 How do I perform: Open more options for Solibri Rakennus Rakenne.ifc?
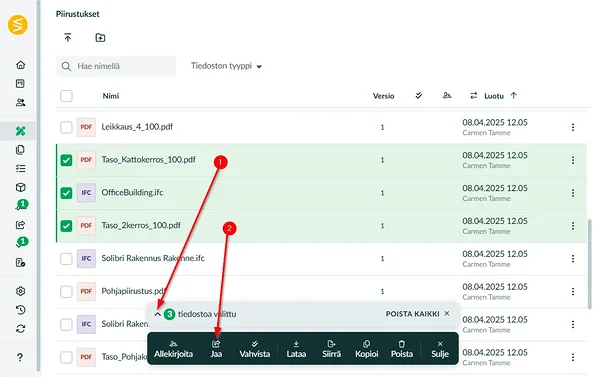point(573,259)
